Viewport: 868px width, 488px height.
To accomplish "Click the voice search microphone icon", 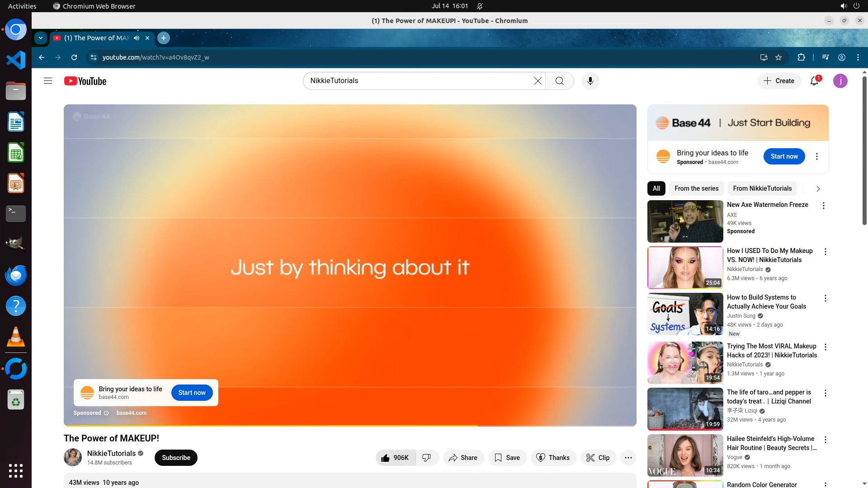I will [x=590, y=81].
